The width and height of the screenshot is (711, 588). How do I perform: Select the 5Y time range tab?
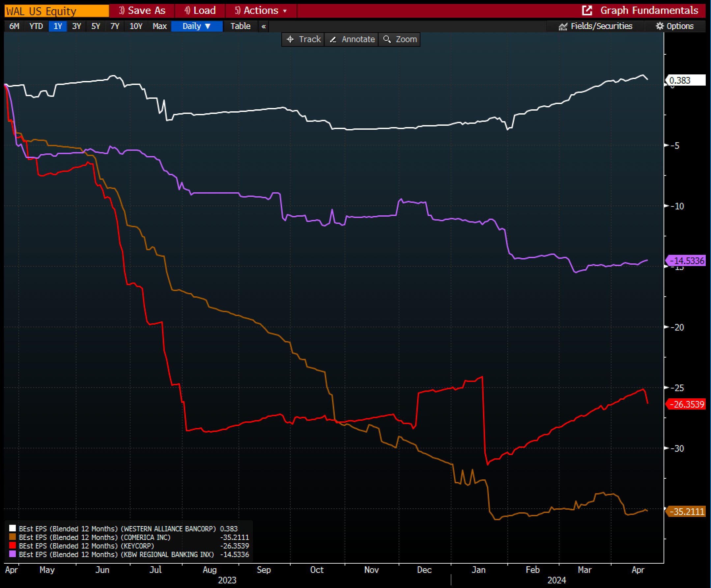click(x=96, y=26)
